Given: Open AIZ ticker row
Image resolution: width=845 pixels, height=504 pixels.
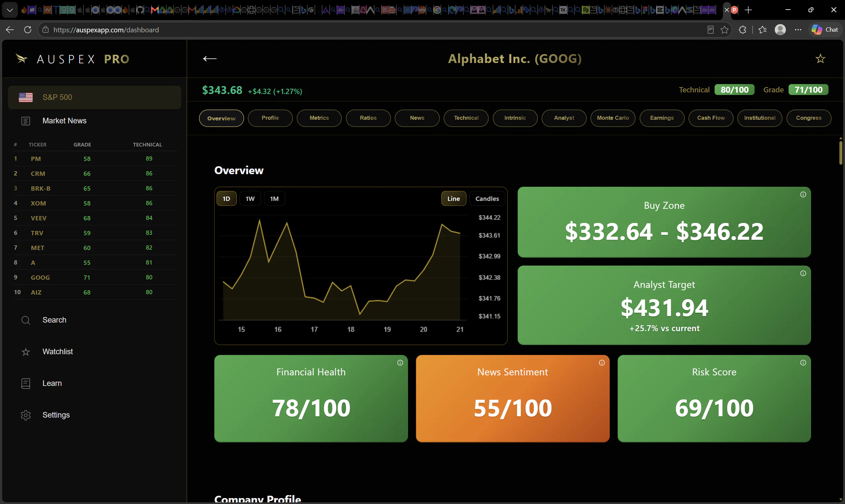Looking at the screenshot, I should click(95, 293).
